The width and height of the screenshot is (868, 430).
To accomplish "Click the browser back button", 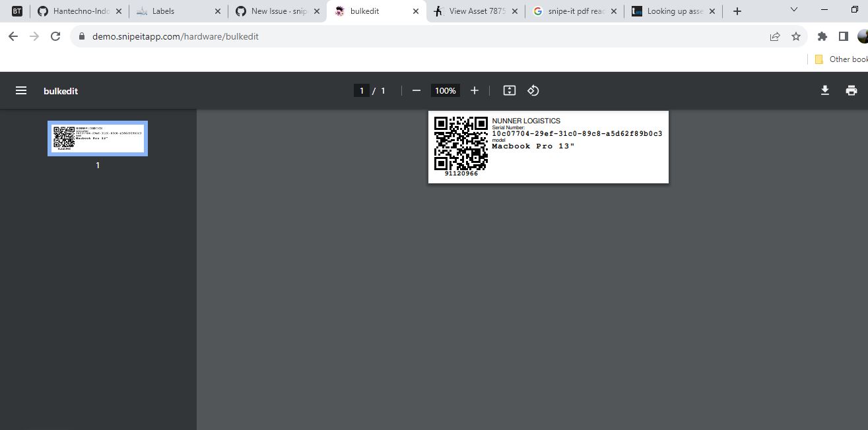I will pyautogui.click(x=13, y=37).
